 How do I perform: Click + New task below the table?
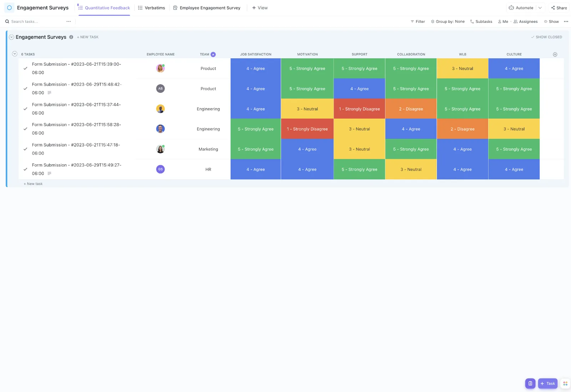(x=33, y=184)
